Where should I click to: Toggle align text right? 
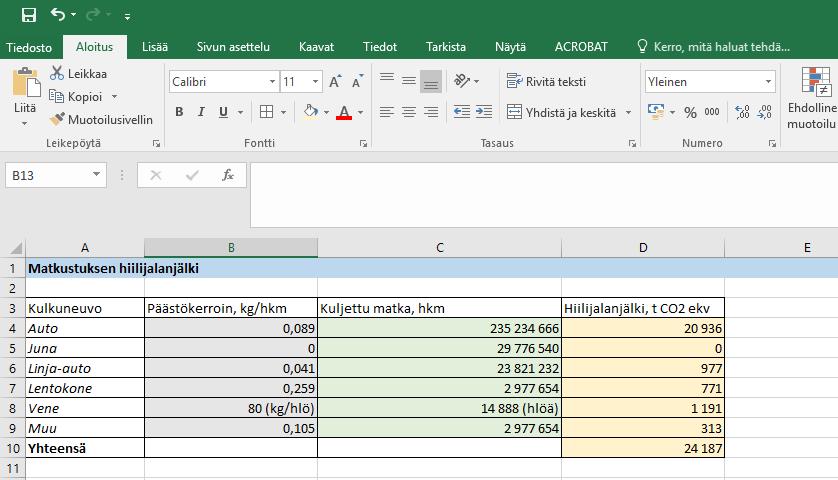(x=431, y=112)
